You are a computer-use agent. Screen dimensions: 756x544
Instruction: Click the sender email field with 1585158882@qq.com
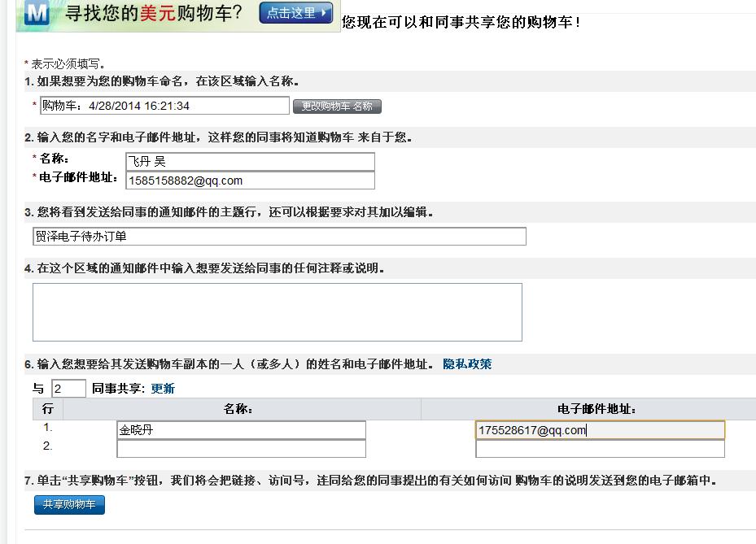250,181
